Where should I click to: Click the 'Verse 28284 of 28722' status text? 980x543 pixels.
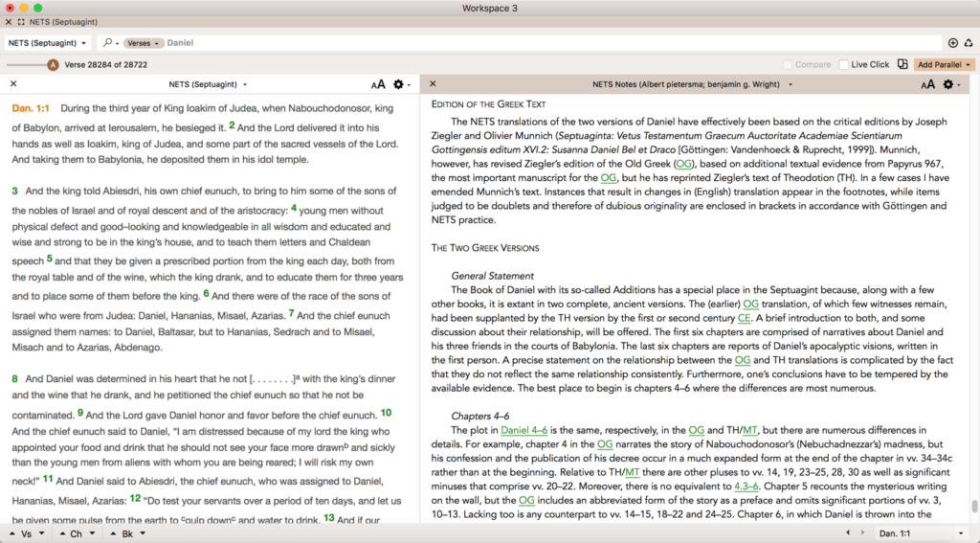[x=106, y=64]
